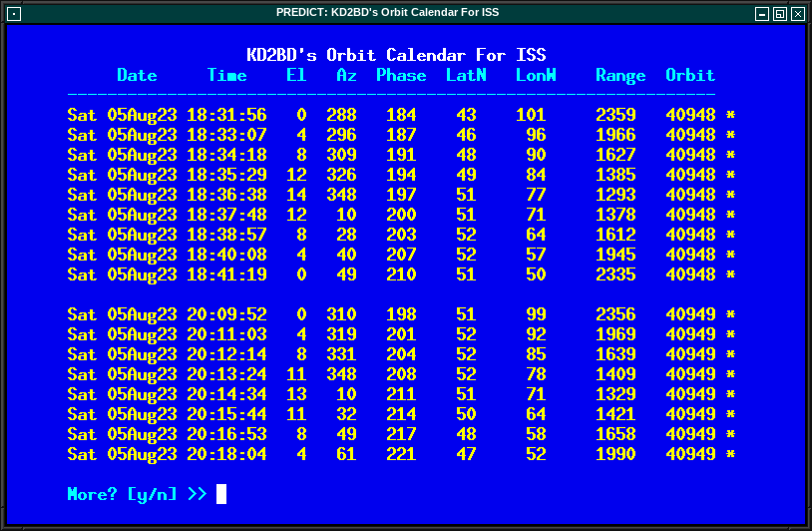The image size is (812, 531).
Task: Click the heading KD2BD's Orbit Calendar For ISS
Action: (396, 55)
